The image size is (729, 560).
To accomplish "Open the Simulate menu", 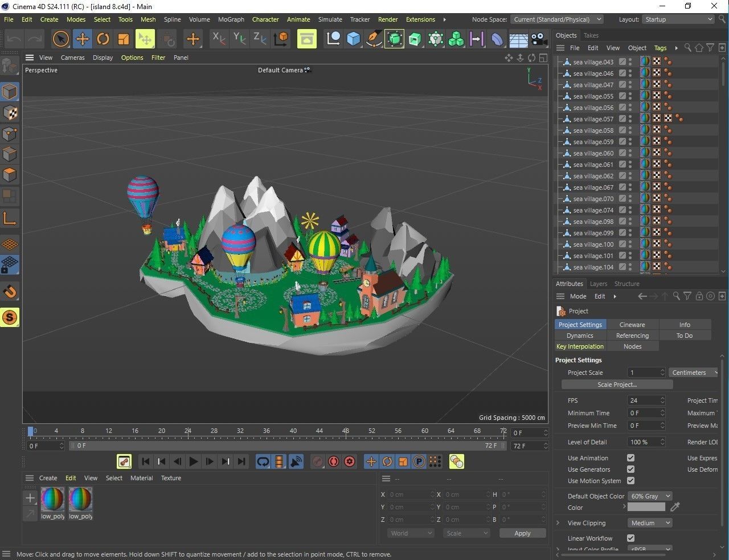I will [x=330, y=19].
